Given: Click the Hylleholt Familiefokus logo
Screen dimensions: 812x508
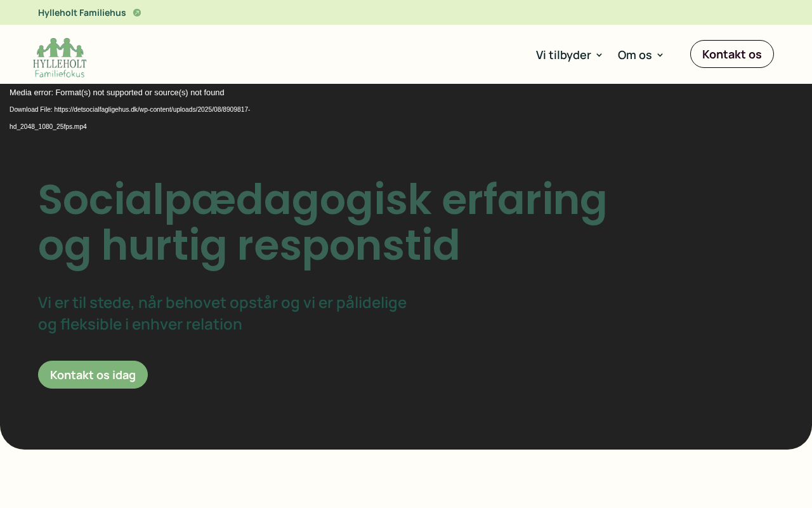Looking at the screenshot, I should pos(60,57).
